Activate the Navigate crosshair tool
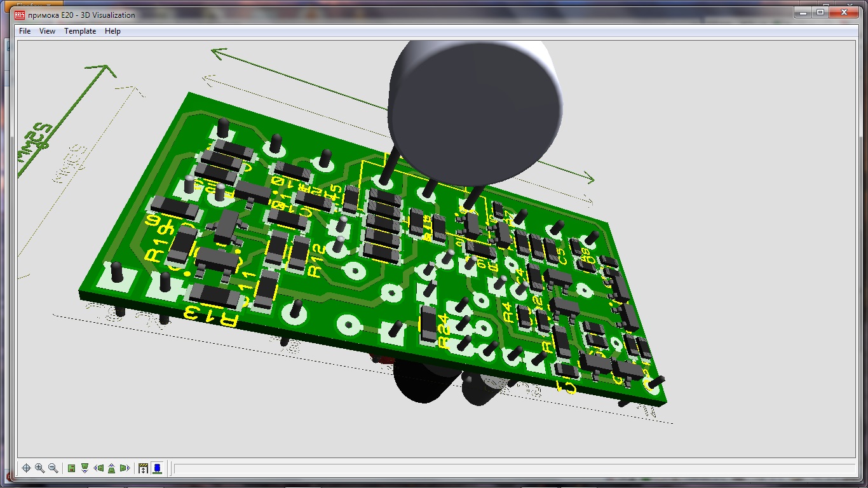868x488 pixels. (x=26, y=468)
